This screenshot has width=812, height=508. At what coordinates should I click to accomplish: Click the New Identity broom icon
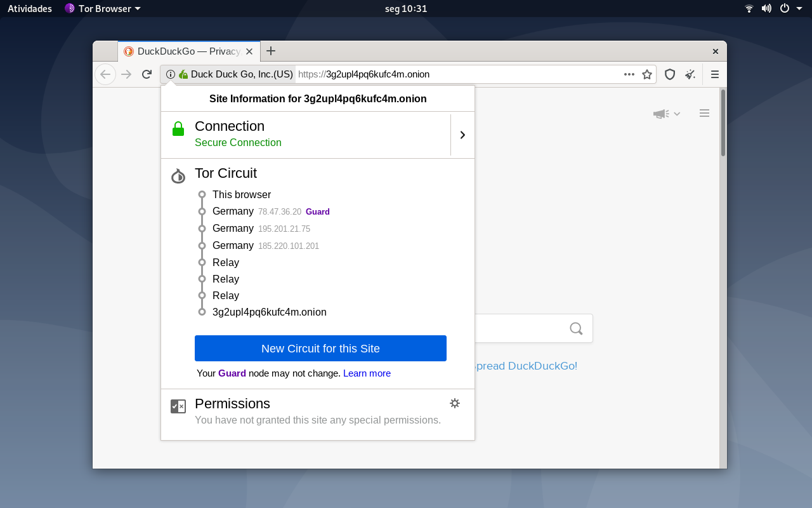click(x=690, y=74)
